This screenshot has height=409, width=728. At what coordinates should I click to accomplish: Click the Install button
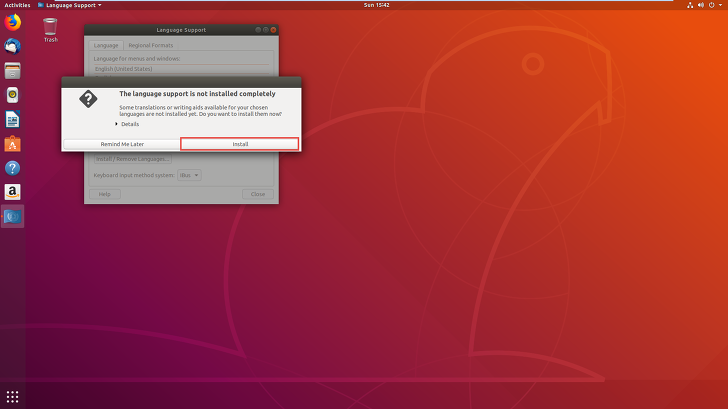[x=240, y=144]
